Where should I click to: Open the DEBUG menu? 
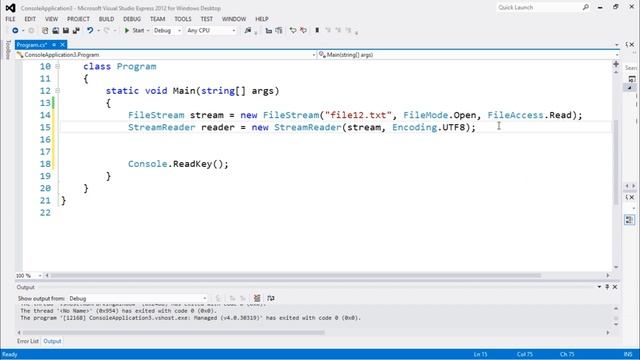[x=132, y=19]
